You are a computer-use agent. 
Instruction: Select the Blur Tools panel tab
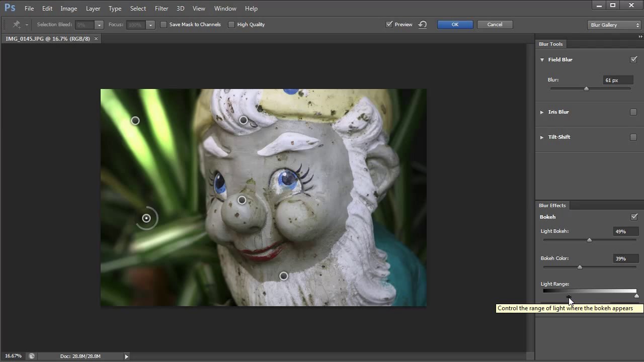(551, 44)
